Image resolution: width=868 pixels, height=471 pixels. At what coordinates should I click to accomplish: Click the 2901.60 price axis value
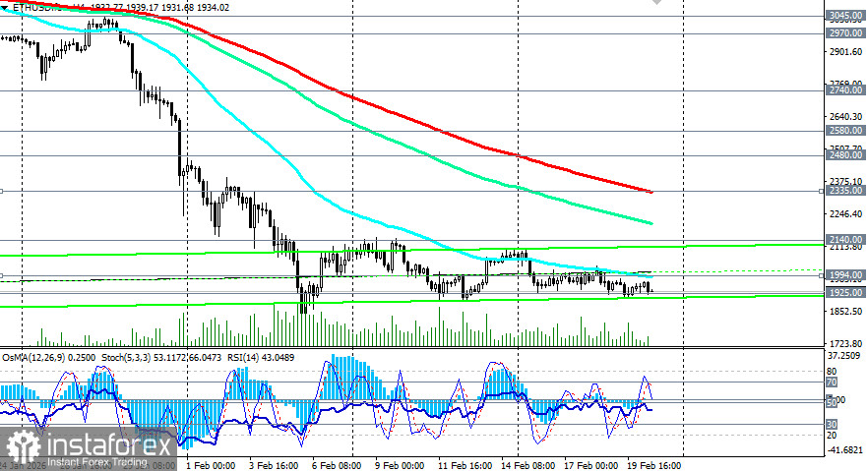[x=846, y=51]
